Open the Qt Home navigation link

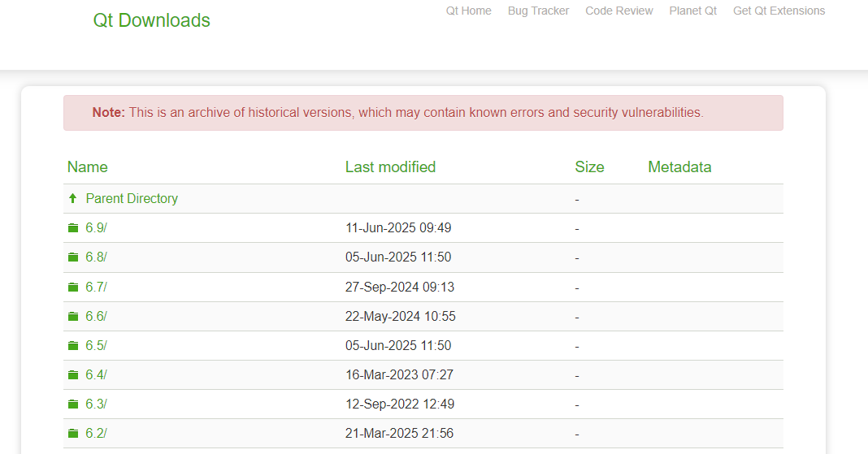(468, 11)
